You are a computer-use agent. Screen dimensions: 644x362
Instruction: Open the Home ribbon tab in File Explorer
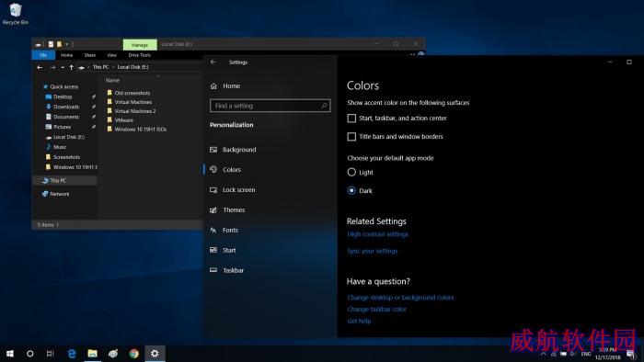[x=66, y=55]
